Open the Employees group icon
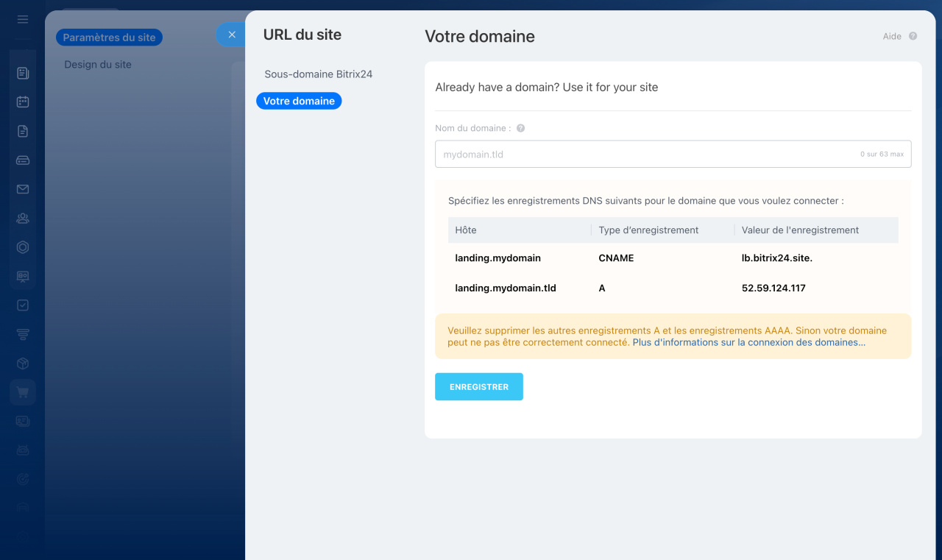942x560 pixels. (22, 218)
